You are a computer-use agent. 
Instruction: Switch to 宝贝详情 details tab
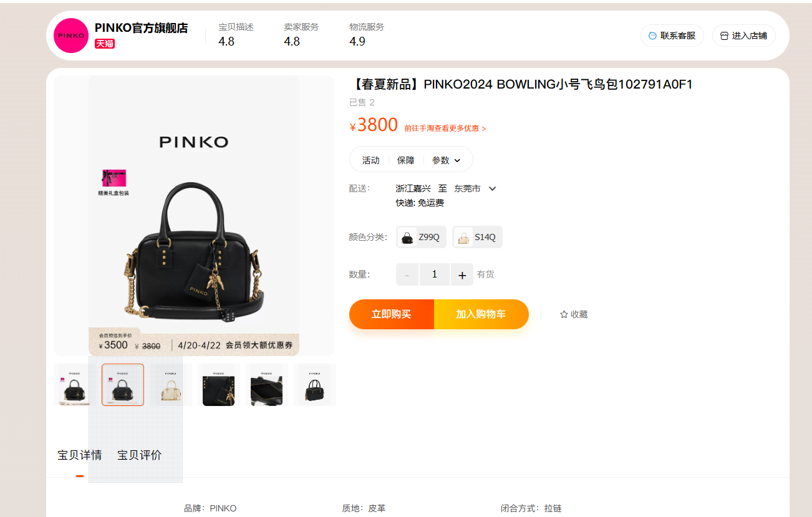pos(80,455)
